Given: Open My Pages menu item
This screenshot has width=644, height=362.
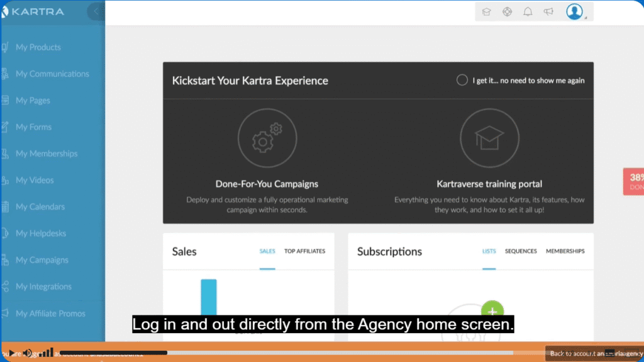Looking at the screenshot, I should pyautogui.click(x=33, y=100).
